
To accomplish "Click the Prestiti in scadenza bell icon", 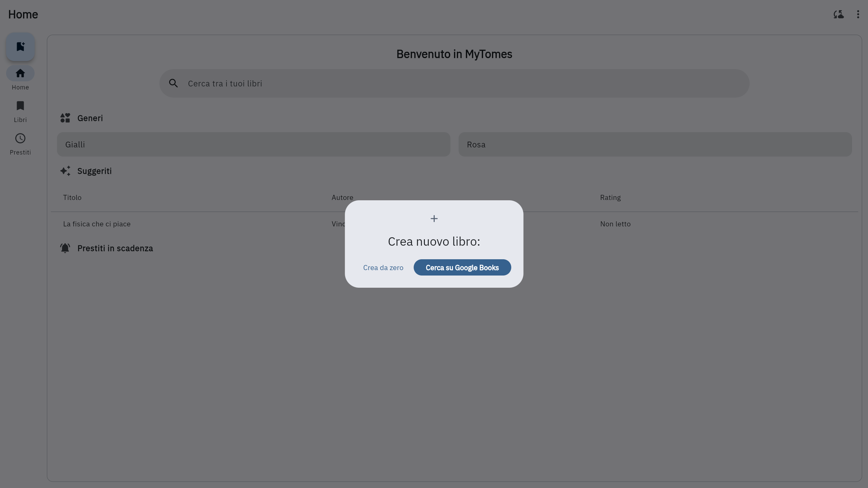I will 65,248.
